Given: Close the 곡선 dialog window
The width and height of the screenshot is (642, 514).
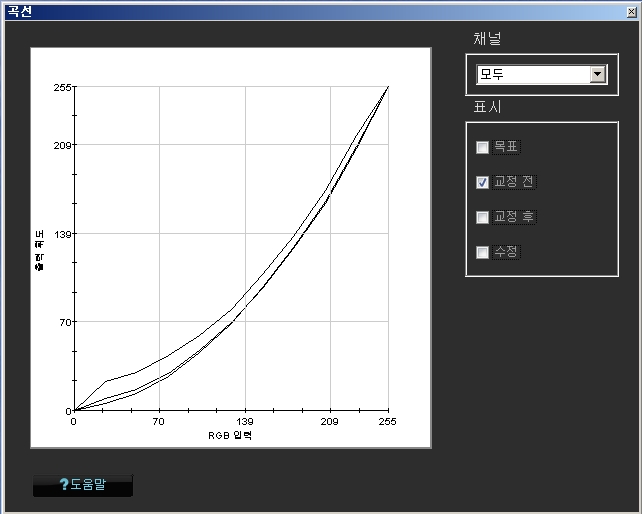Looking at the screenshot, I should pyautogui.click(x=631, y=10).
